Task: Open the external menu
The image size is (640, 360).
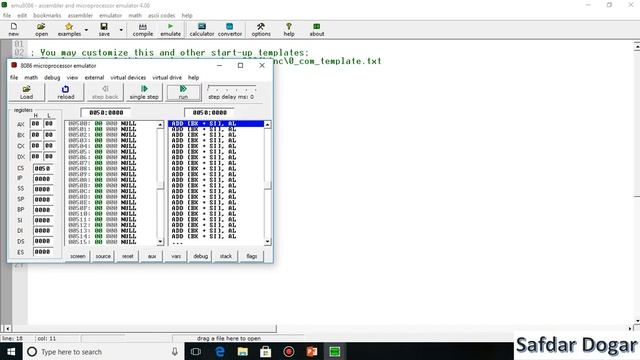Action: coord(94,78)
